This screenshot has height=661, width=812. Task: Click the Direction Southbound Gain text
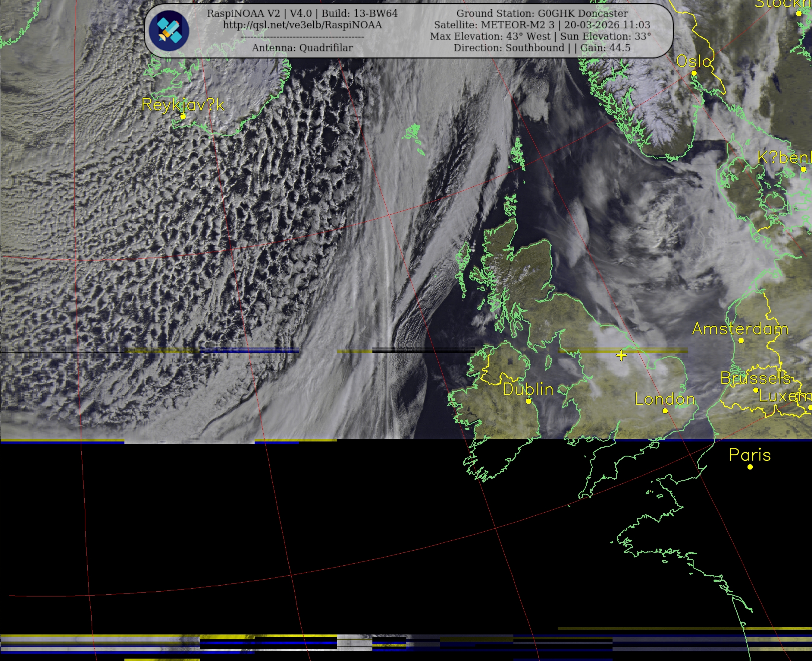542,48
